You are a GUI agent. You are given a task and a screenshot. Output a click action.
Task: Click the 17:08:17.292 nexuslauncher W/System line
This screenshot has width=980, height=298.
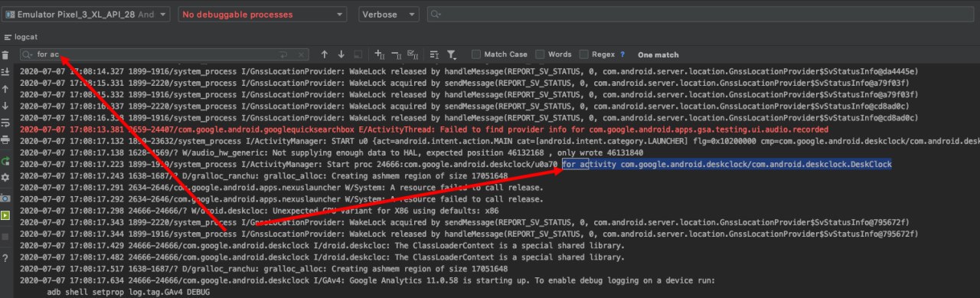[282, 199]
